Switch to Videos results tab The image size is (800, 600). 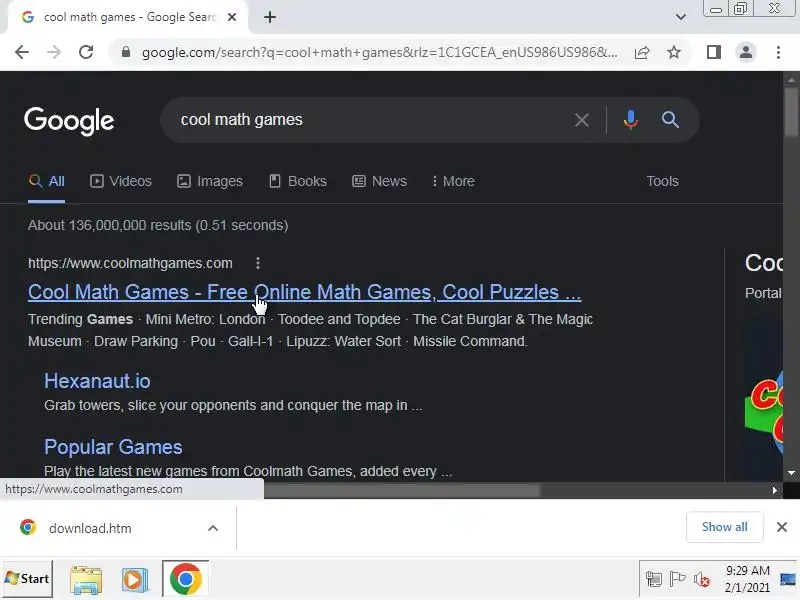pos(121,181)
